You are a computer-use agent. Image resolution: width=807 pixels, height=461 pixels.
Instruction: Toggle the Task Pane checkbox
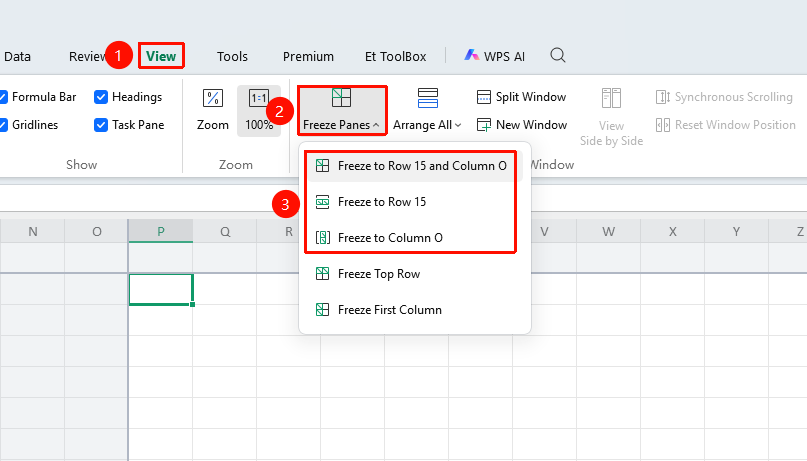101,125
